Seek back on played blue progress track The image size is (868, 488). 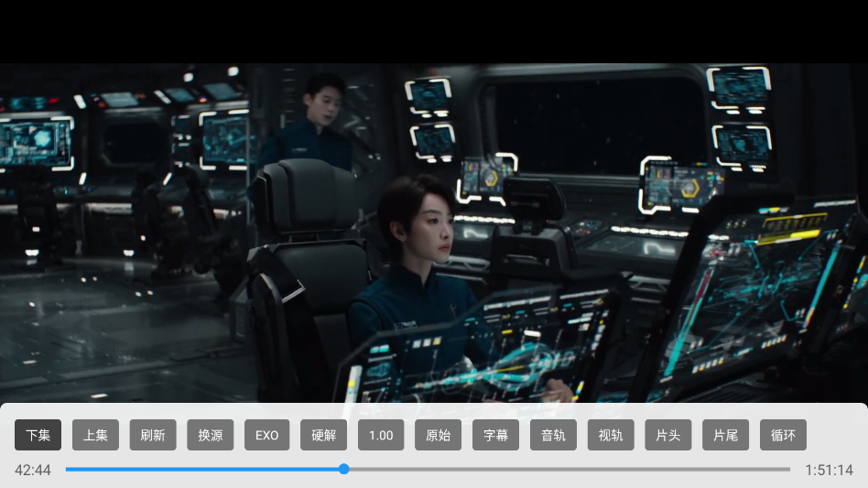pyautogui.click(x=202, y=469)
